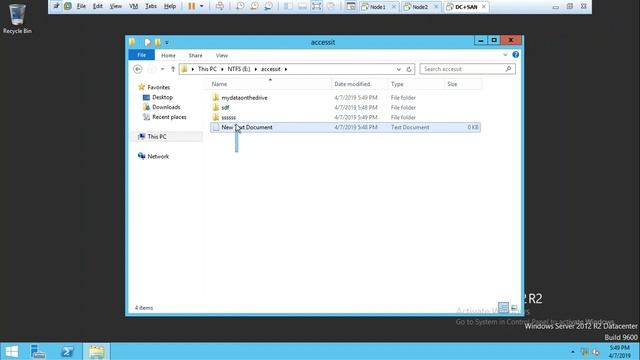Select Downloads in the navigation pane

click(166, 107)
